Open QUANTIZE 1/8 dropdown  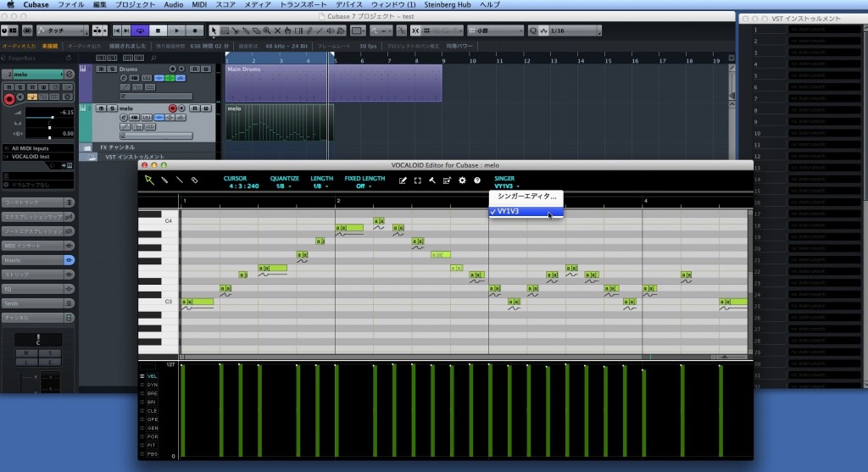pyautogui.click(x=284, y=186)
